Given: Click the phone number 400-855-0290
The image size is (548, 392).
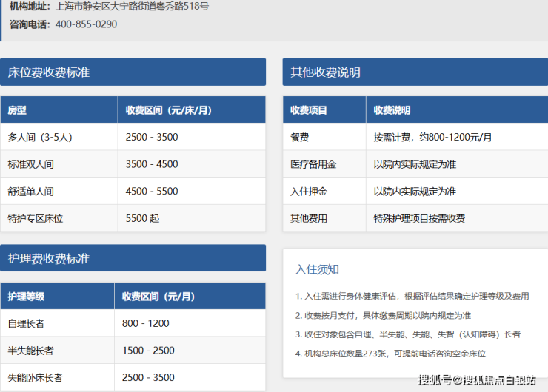Looking at the screenshot, I should 86,24.
